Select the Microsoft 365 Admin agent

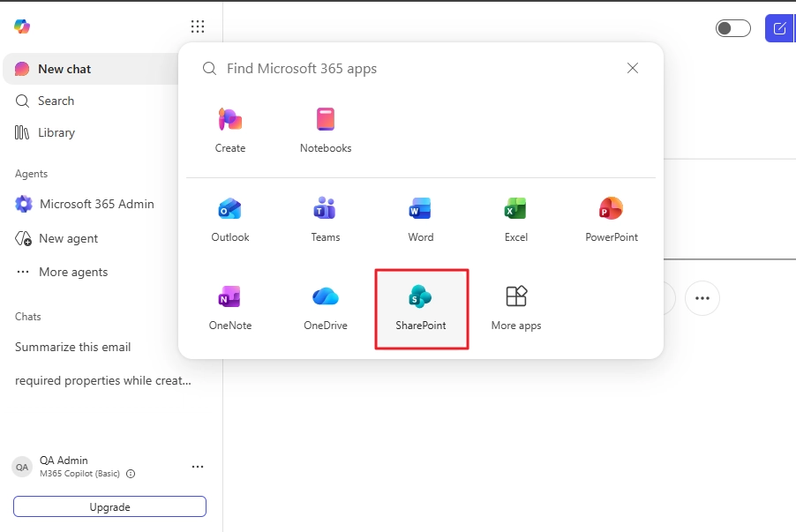[86, 204]
